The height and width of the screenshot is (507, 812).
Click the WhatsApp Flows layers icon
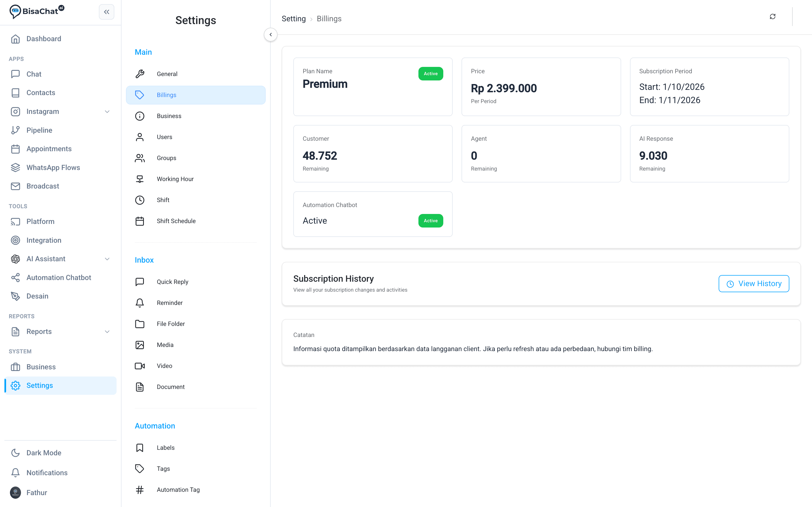(x=15, y=168)
